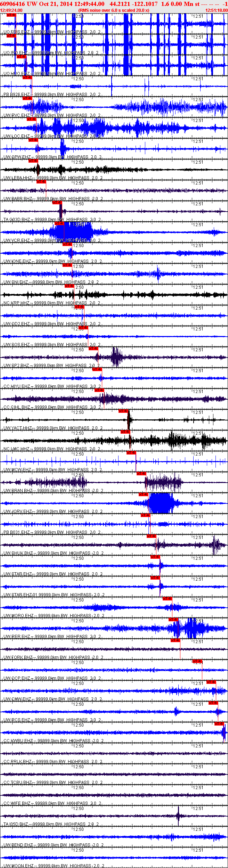
Task: Click the red pick flag on CC KWBU trace
Action: (x=219, y=724)
